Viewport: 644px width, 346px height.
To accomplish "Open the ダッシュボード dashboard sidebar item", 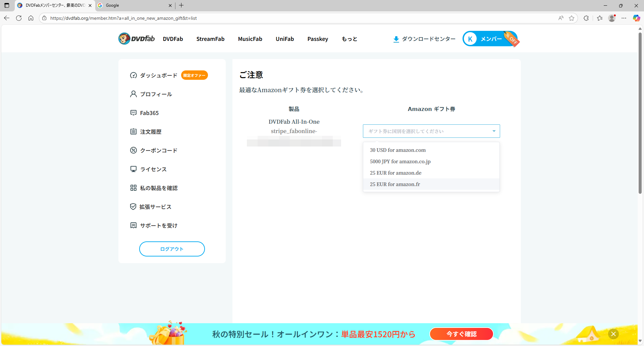I will point(158,75).
